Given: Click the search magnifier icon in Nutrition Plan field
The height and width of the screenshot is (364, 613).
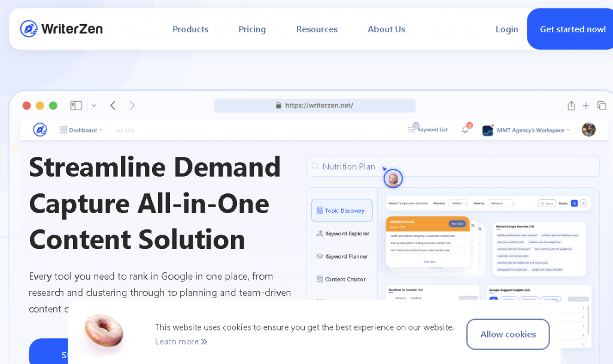Looking at the screenshot, I should point(315,166).
